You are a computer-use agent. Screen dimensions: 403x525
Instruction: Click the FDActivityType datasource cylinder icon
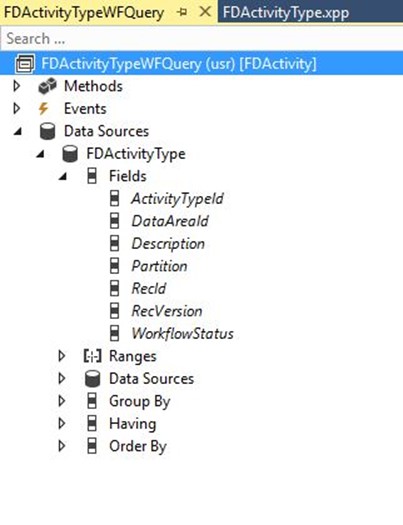pyautogui.click(x=70, y=154)
